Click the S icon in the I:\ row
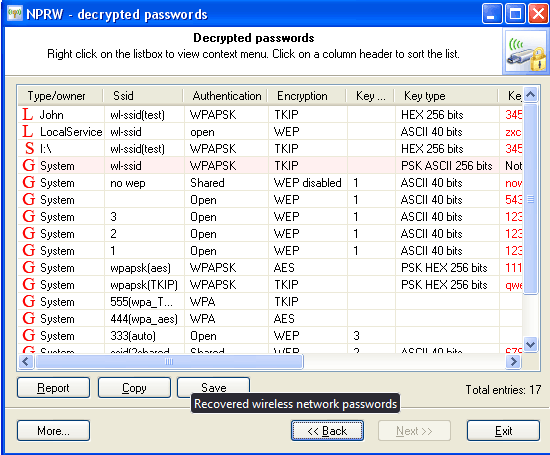550x455 pixels. point(29,148)
